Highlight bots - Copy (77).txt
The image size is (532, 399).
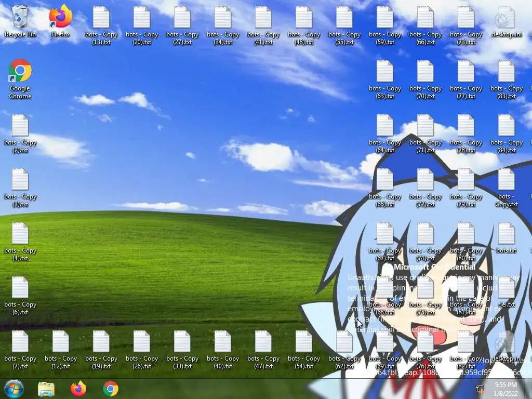click(466, 79)
